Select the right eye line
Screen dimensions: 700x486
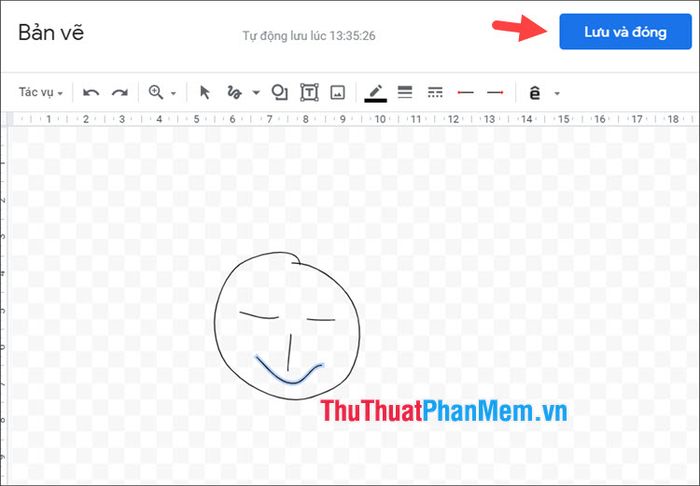tap(320, 320)
